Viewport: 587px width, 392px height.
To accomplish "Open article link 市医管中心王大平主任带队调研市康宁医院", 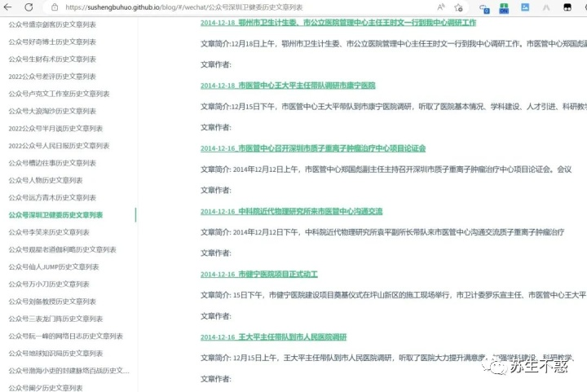I will click(x=288, y=86).
